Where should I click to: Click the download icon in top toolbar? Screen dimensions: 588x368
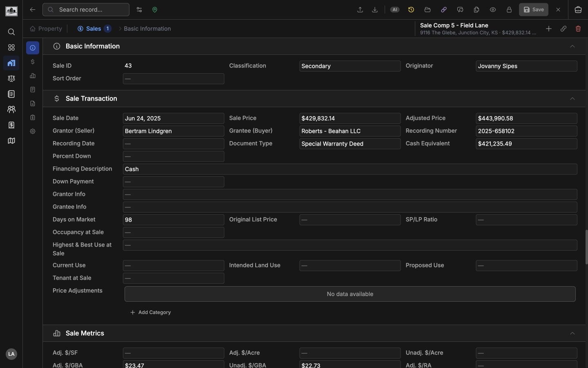(376, 10)
